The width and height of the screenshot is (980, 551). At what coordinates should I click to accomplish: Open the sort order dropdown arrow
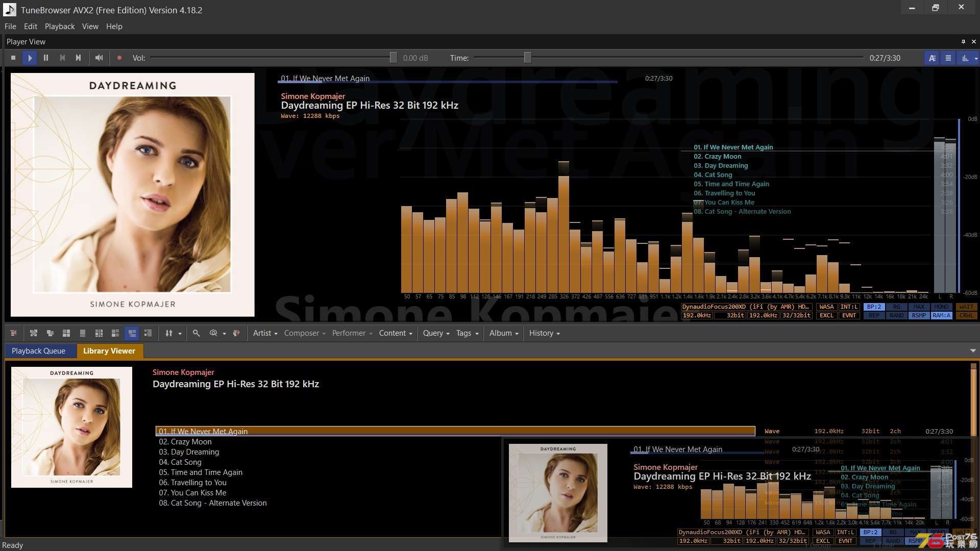coord(180,334)
